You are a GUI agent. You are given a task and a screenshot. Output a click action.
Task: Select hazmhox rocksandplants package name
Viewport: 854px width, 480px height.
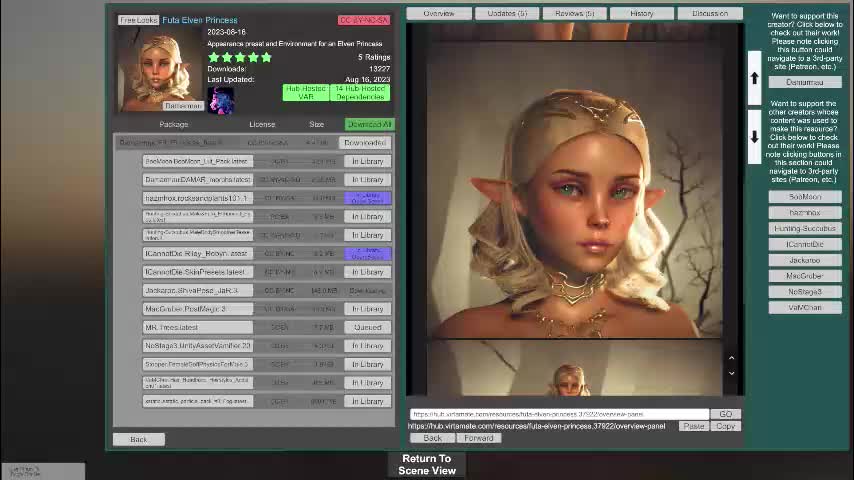pos(198,198)
